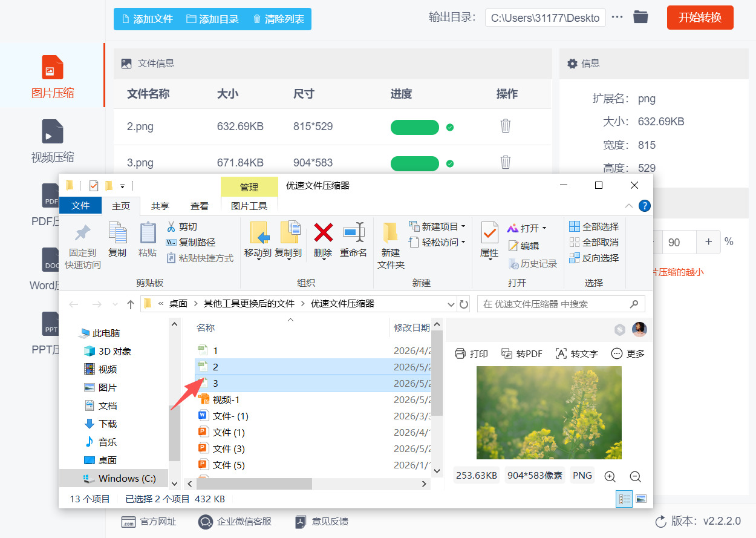Click the up-directory arrow in address bar

pyautogui.click(x=130, y=304)
